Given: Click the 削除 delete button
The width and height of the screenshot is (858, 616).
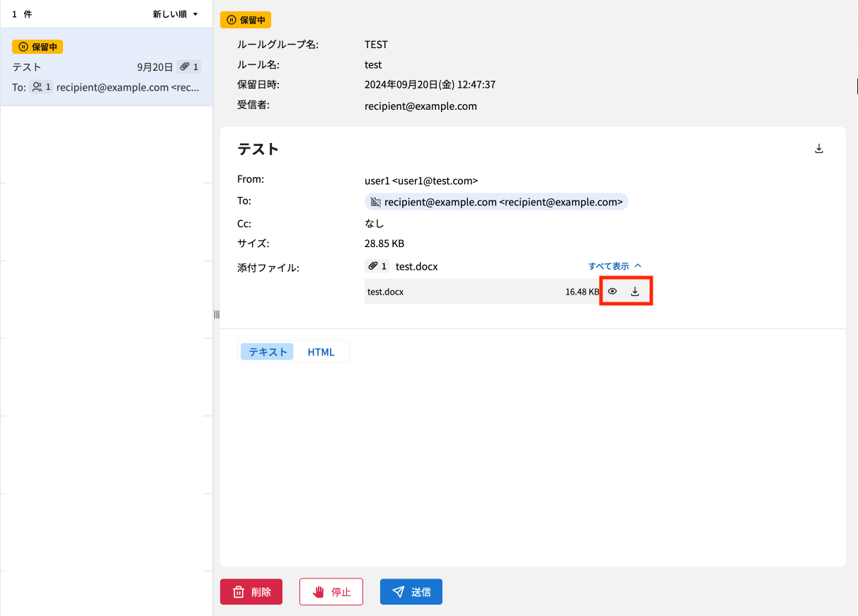Looking at the screenshot, I should click(x=251, y=592).
